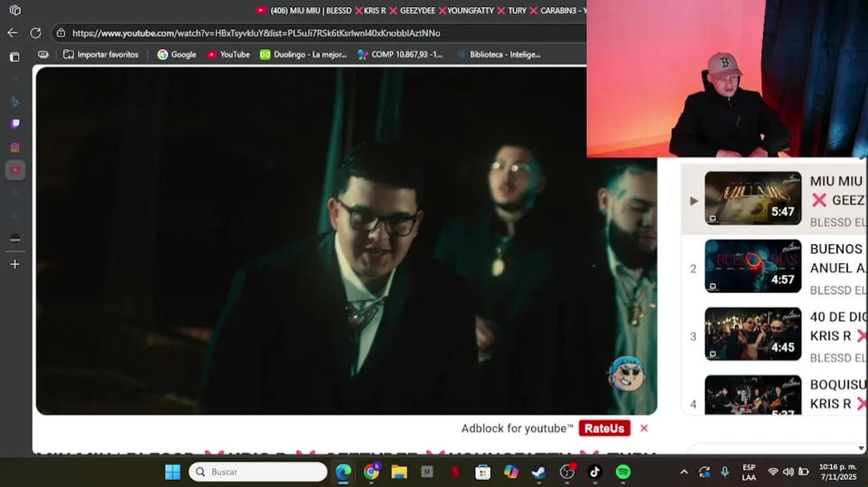Open Google Chrome from taskbar

pos(371,471)
